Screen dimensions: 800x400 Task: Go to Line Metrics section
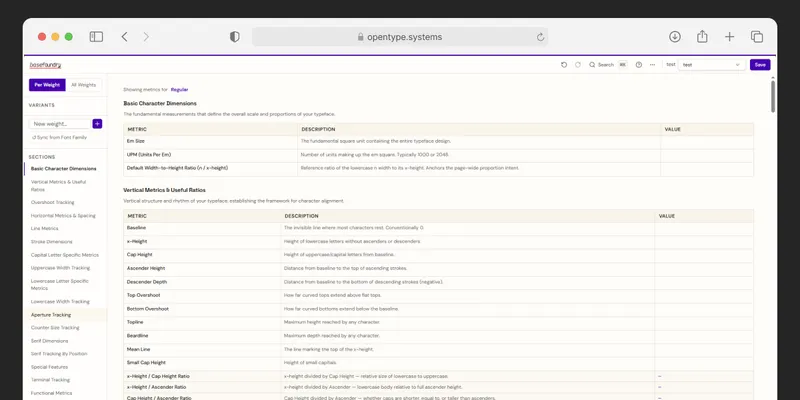pos(44,228)
